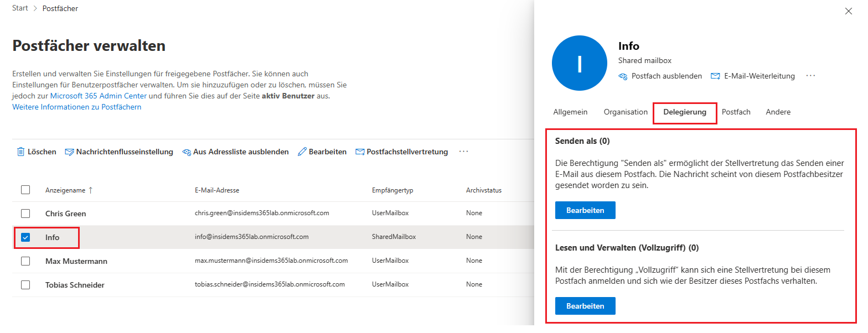
Task: Click the Löschen trash icon
Action: [20, 152]
